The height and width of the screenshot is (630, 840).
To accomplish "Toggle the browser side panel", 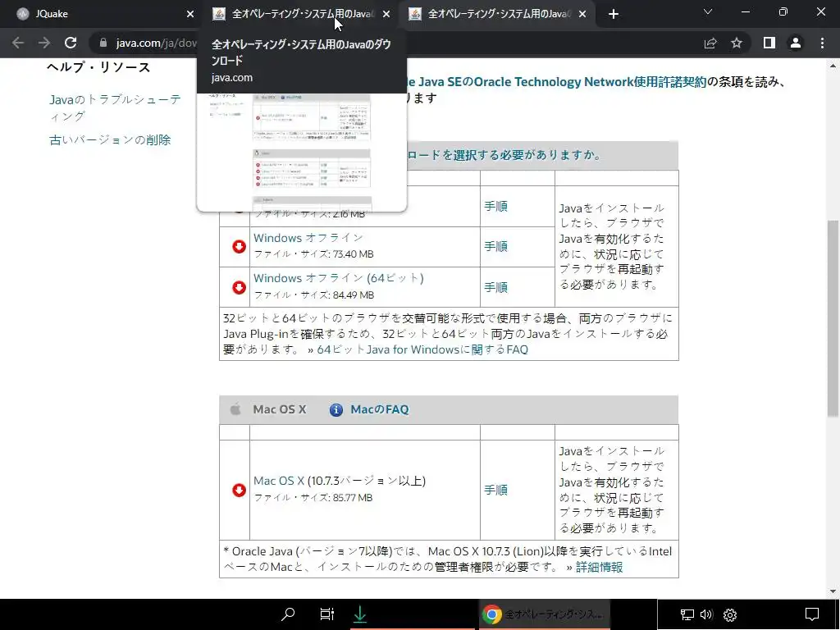I will pyautogui.click(x=769, y=43).
